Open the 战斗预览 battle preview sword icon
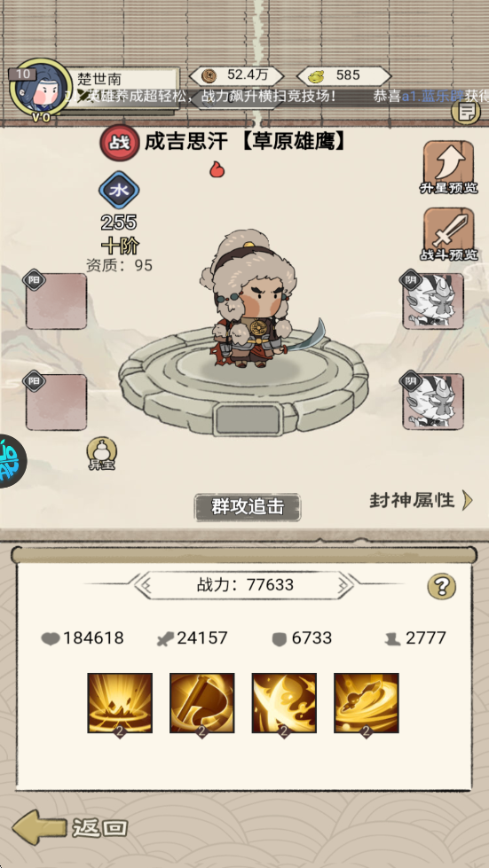 [448, 235]
